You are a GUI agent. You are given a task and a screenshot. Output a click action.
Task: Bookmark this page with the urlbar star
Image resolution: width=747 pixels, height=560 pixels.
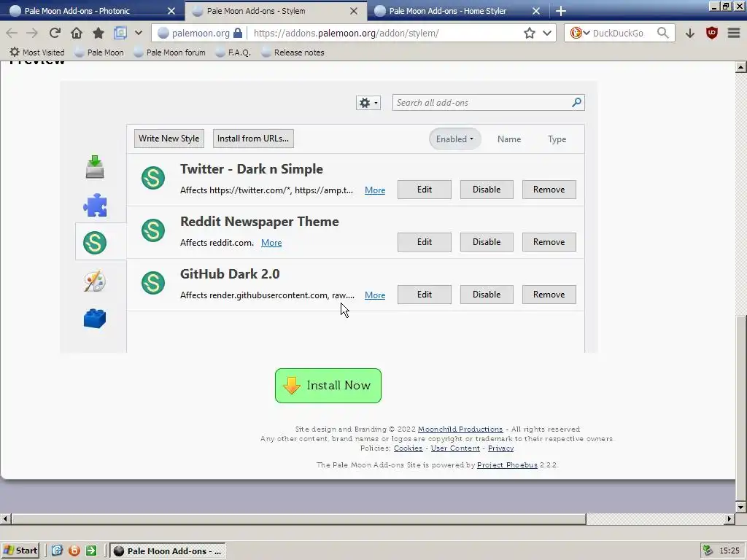[530, 33]
